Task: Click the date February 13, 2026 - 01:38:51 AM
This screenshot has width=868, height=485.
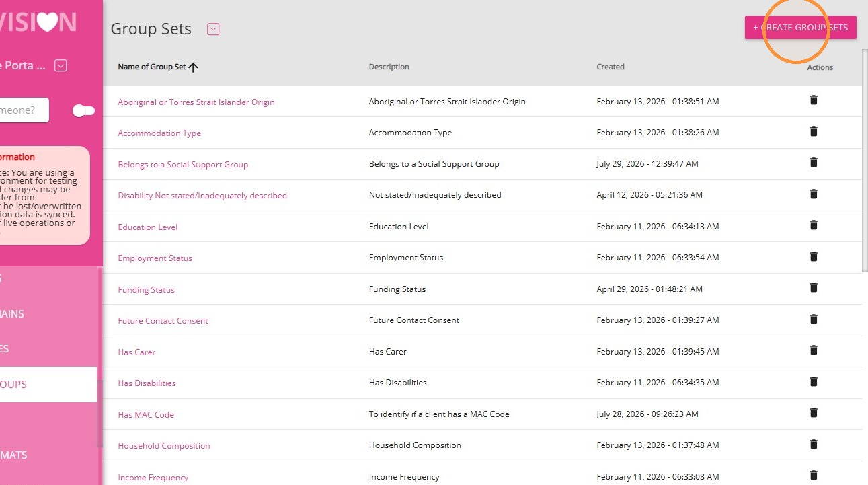Action: pyautogui.click(x=658, y=102)
